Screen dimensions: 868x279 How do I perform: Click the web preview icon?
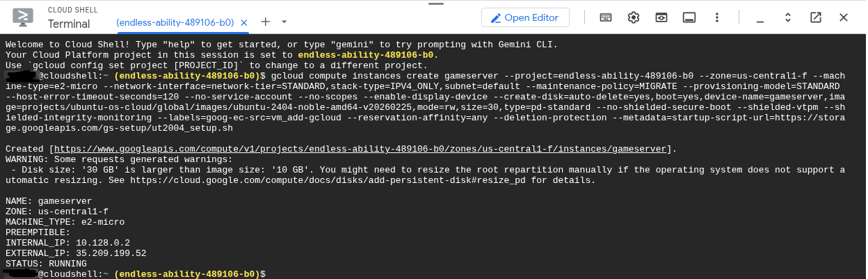[x=661, y=17]
